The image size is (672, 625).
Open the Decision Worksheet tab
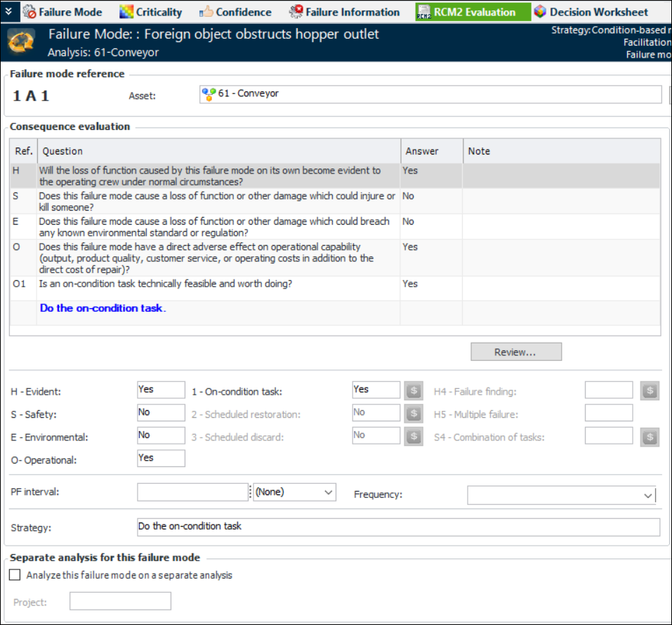(592, 12)
